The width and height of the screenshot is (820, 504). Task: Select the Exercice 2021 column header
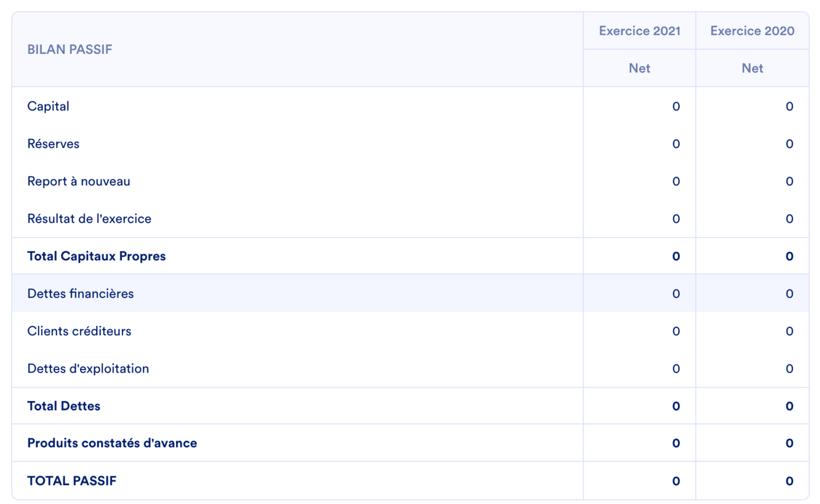(640, 31)
